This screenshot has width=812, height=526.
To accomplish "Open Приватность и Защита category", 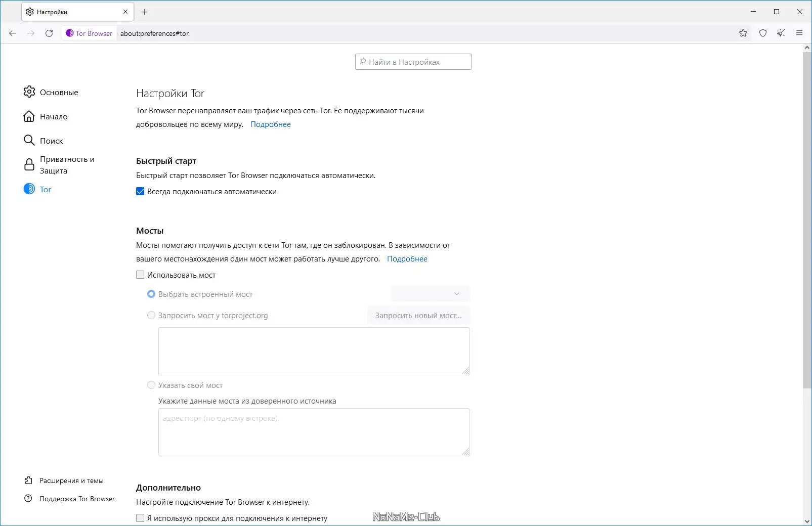I will coord(67,165).
